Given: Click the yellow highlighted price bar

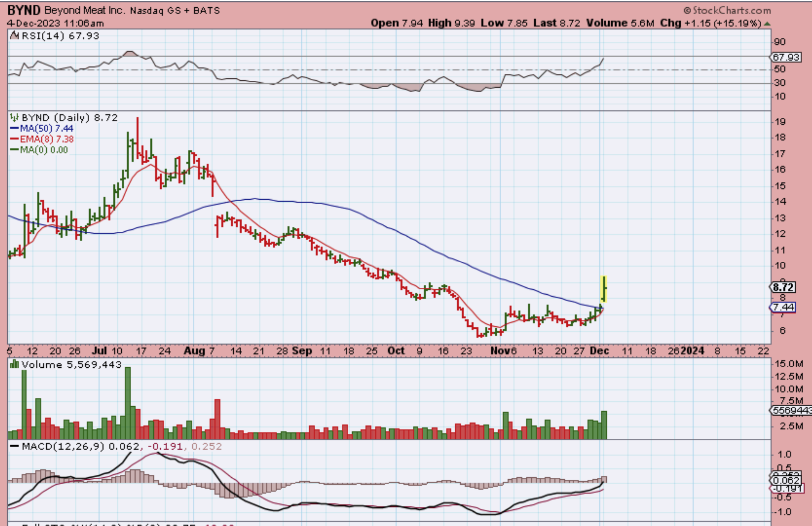Looking at the screenshot, I should pos(604,289).
